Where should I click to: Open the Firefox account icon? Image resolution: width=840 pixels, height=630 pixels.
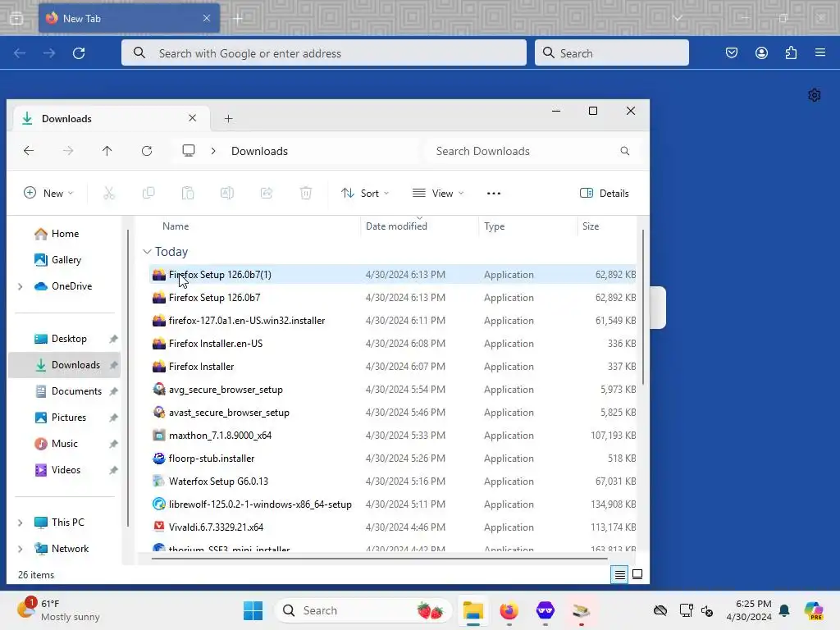click(761, 52)
